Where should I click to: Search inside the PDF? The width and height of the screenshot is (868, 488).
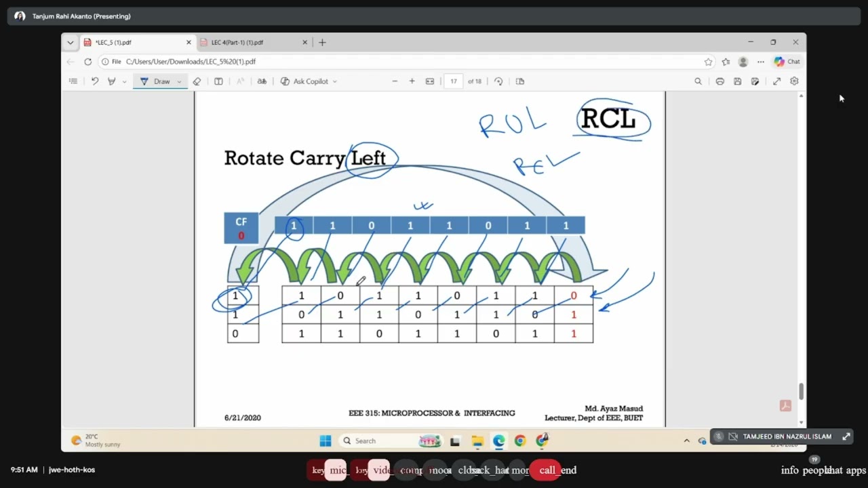(698, 81)
